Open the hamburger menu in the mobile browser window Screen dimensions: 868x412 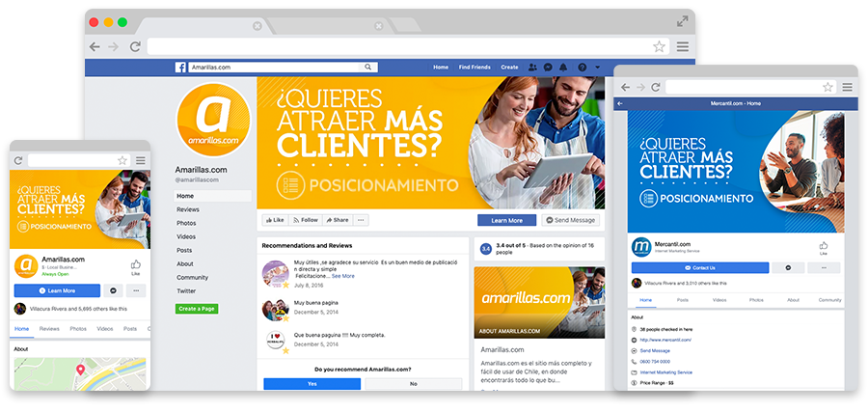tap(141, 160)
